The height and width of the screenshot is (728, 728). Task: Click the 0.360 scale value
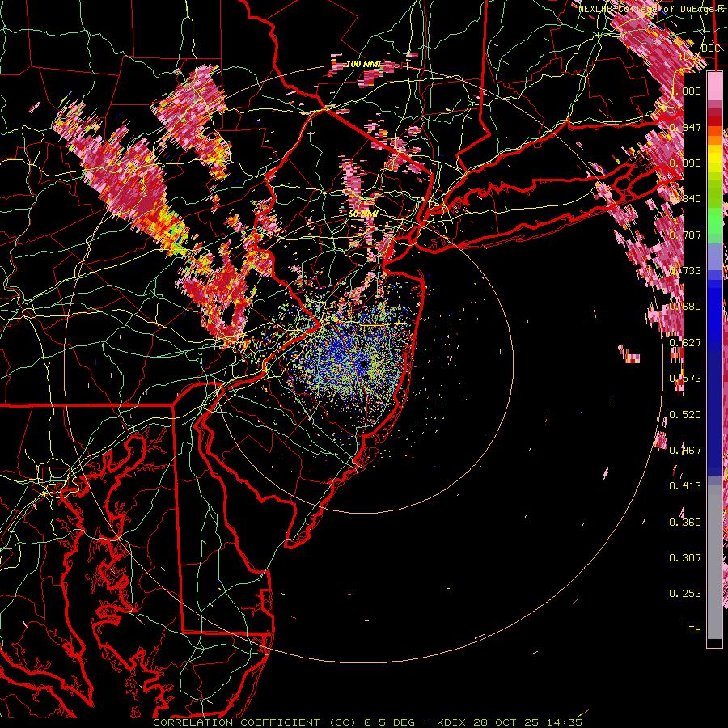[685, 522]
